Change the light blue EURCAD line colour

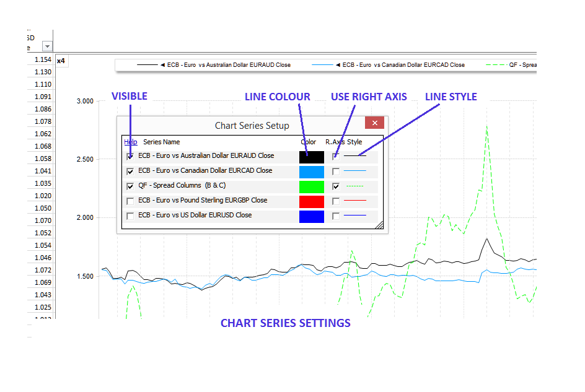(x=312, y=172)
